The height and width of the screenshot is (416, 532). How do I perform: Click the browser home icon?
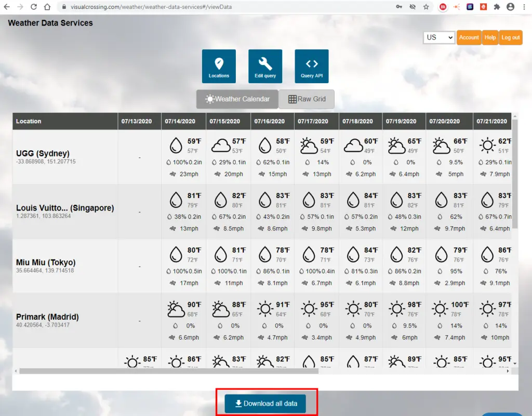pos(47,7)
